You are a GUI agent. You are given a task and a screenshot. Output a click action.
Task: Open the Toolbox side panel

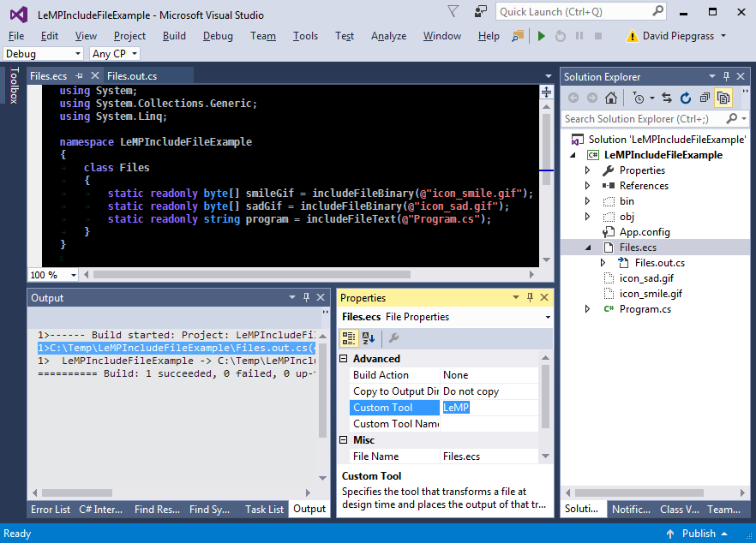[14, 86]
